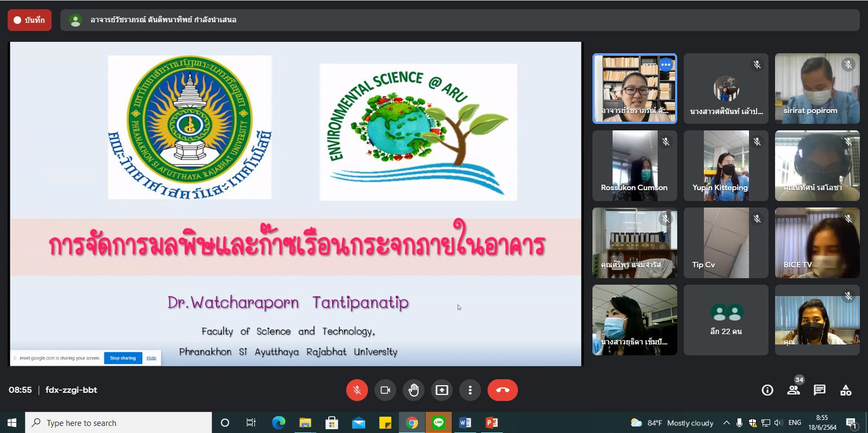This screenshot has width=868, height=433.
Task: Open the Windows Start menu
Action: 12,423
